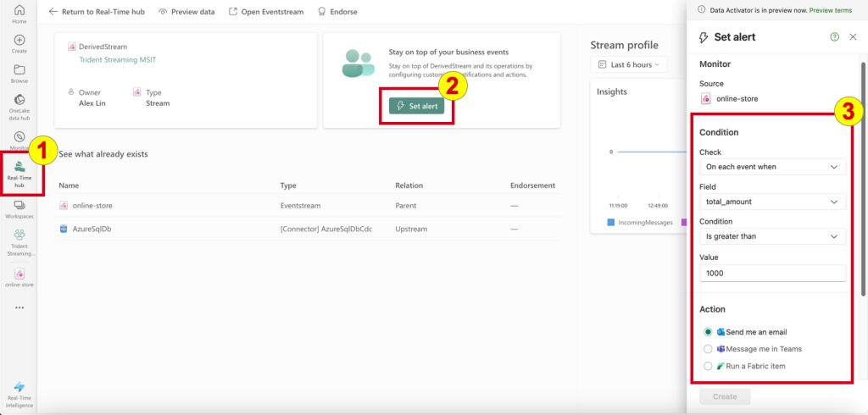Close the Set alert pane
Image resolution: width=868 pixels, height=415 pixels.
[x=853, y=37]
